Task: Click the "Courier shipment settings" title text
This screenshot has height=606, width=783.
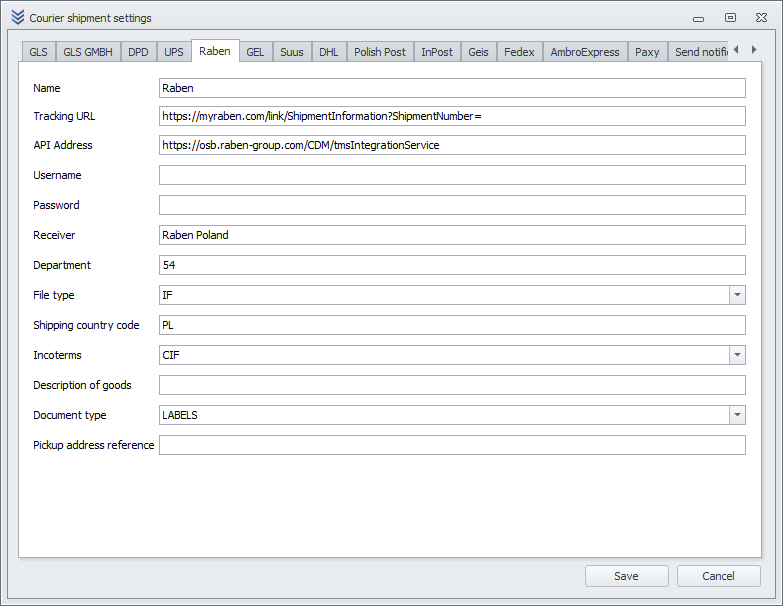Action: pyautogui.click(x=90, y=18)
